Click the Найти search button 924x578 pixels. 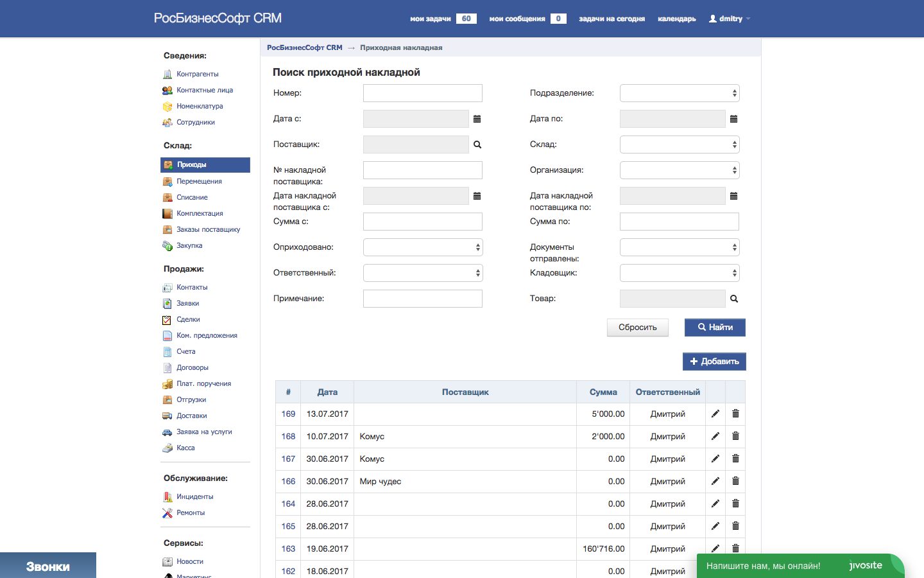pyautogui.click(x=714, y=328)
